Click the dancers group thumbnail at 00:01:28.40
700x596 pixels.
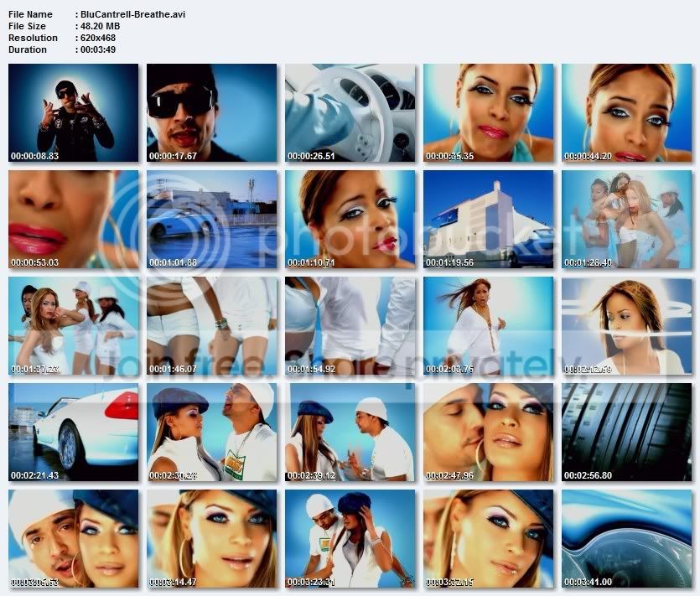tap(627, 219)
